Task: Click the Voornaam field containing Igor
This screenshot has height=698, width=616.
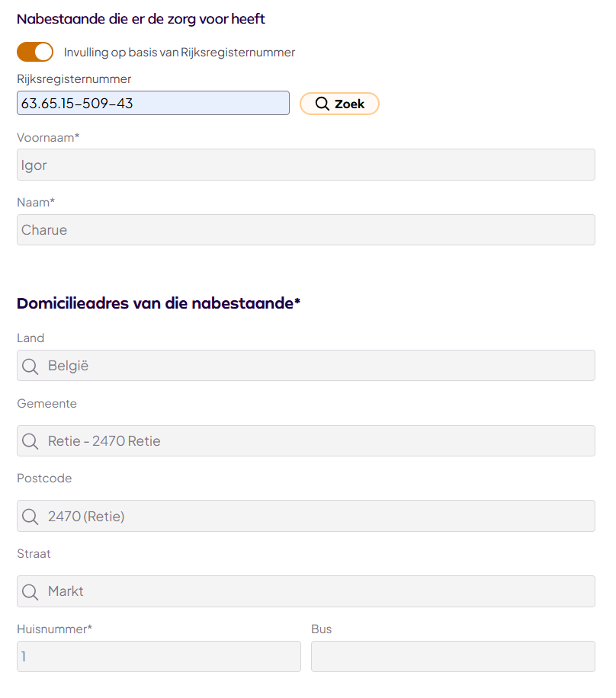Action: point(306,165)
